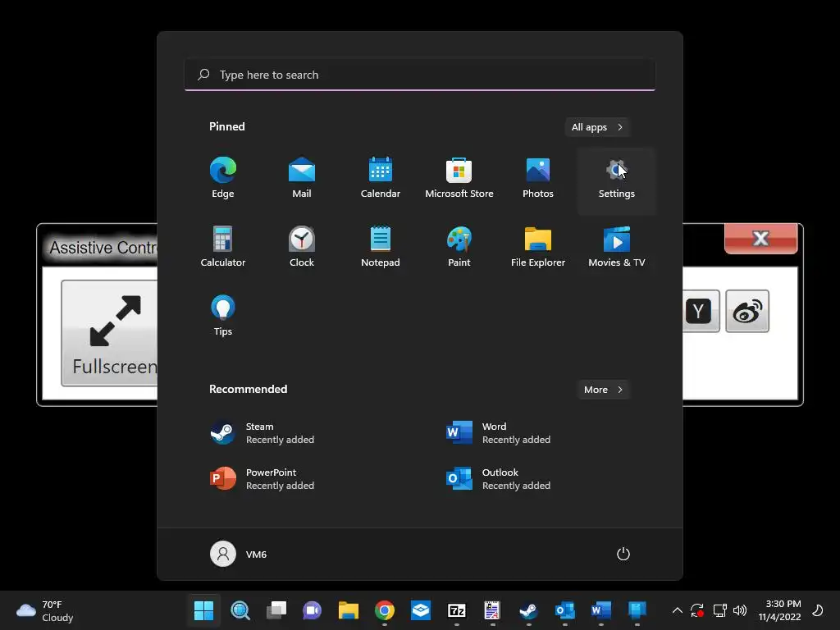Viewport: 840px width, 630px height.
Task: Open the Tips app
Action: (223, 316)
